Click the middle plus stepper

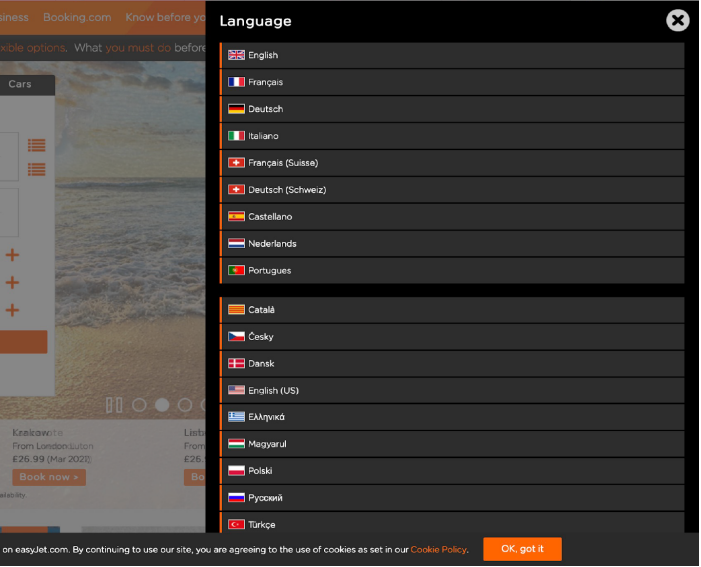tap(12, 283)
